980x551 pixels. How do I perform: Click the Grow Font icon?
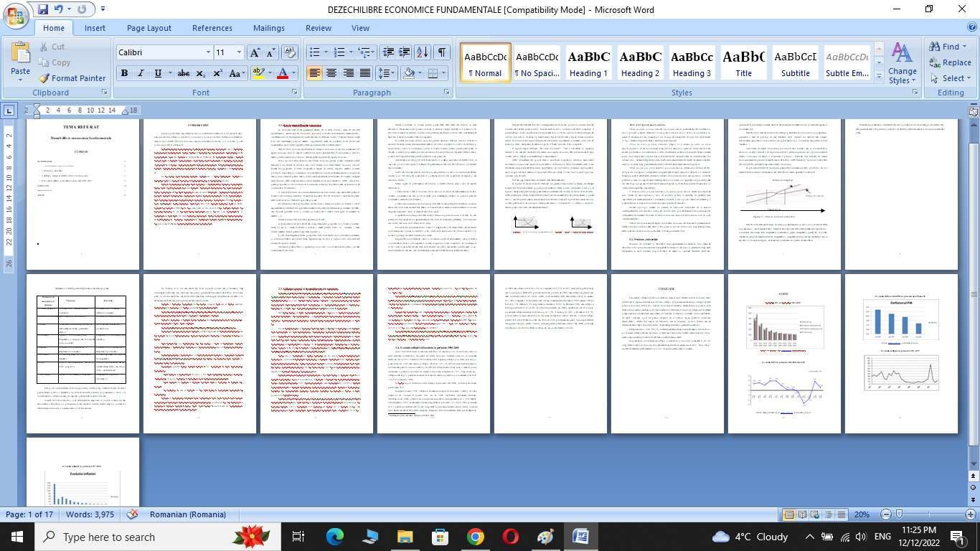pos(254,52)
